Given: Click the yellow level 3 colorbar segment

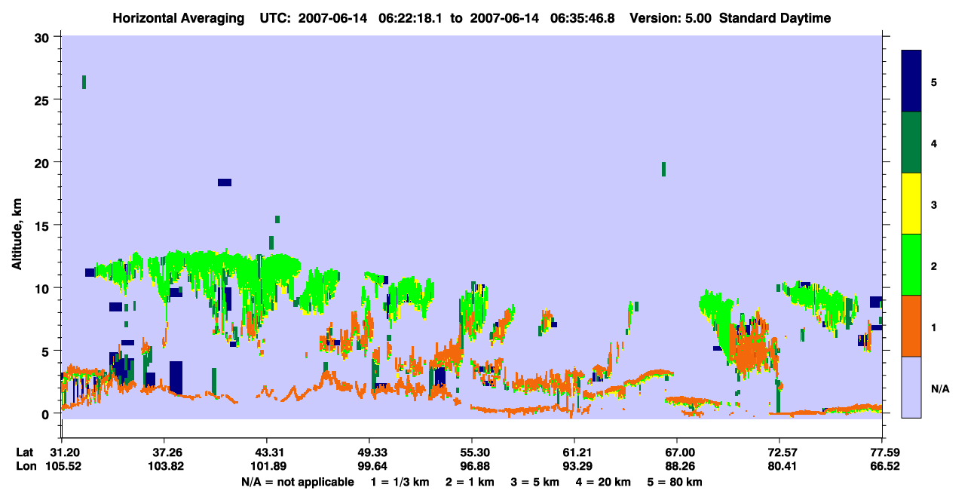Looking at the screenshot, I should click(911, 204).
